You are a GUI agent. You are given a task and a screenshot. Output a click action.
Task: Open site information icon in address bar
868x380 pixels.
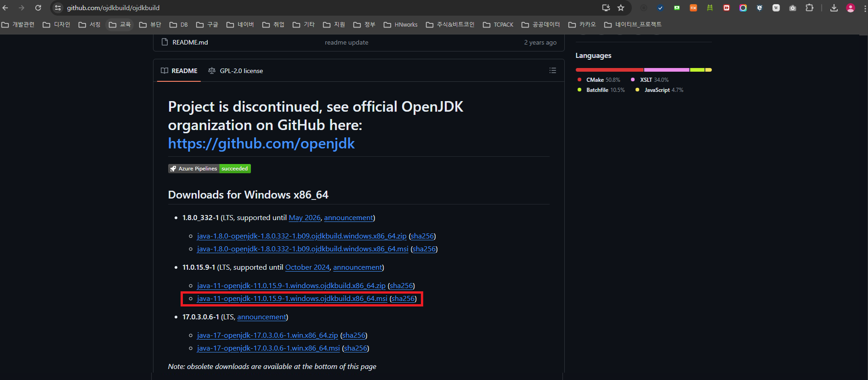coord(58,8)
